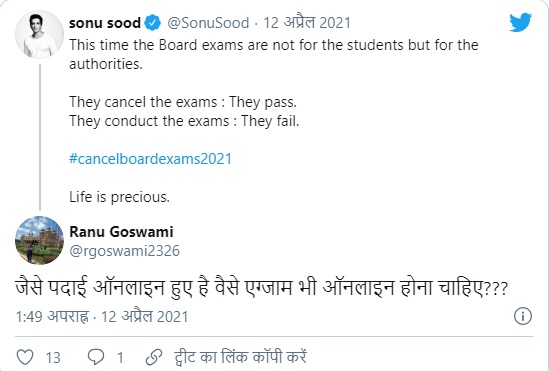
Task: Visit the @SonuSood handle
Action: (208, 23)
